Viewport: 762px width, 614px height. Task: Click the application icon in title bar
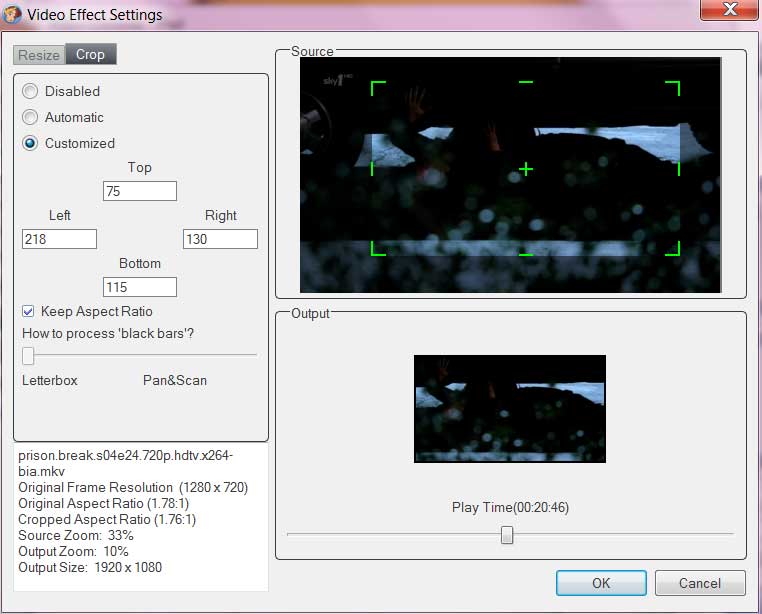pyautogui.click(x=11, y=14)
